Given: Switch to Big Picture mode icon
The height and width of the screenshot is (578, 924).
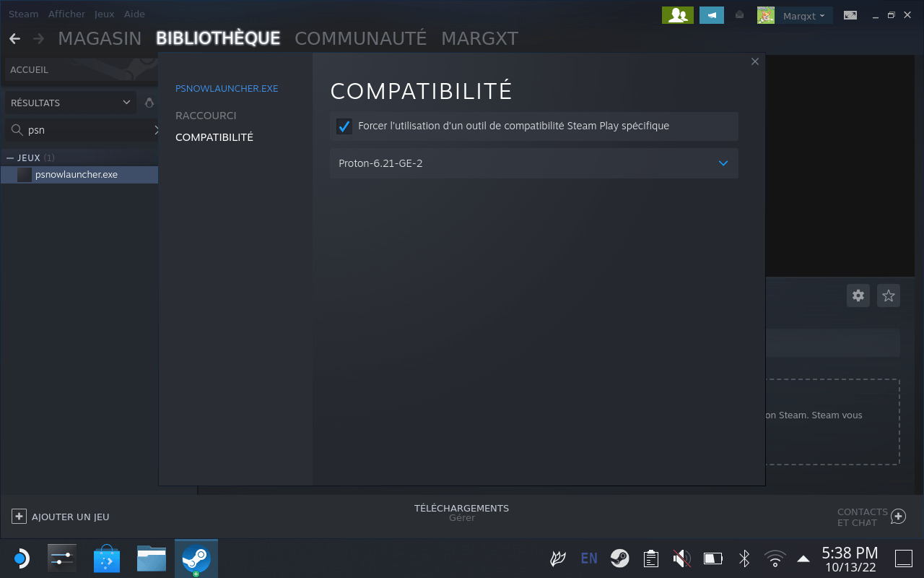Looking at the screenshot, I should point(850,15).
